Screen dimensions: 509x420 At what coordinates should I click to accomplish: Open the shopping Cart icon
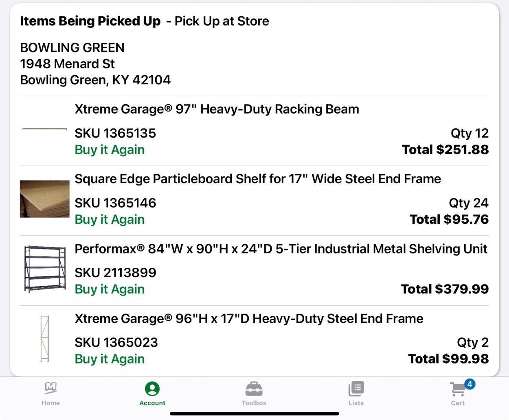[x=457, y=390]
